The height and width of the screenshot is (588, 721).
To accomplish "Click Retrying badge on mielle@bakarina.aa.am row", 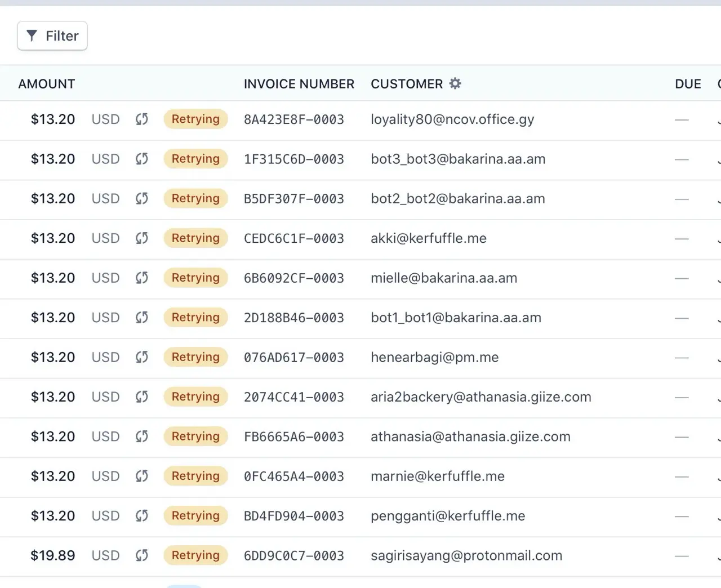I will [x=195, y=278].
